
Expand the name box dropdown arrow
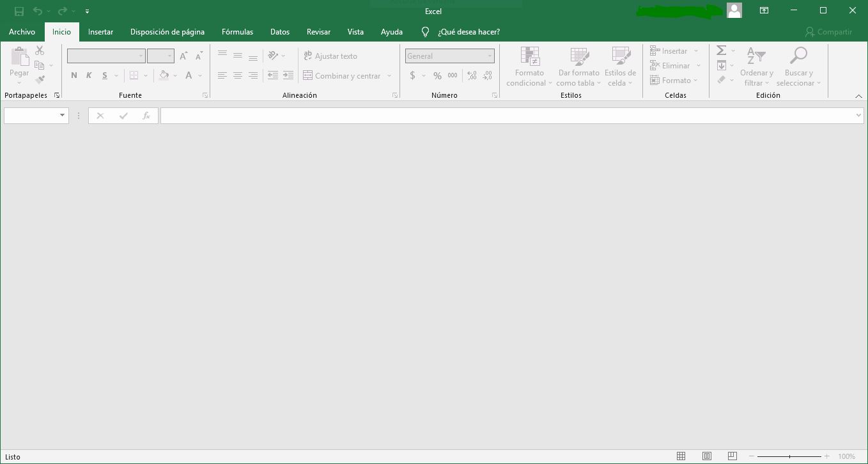click(62, 116)
